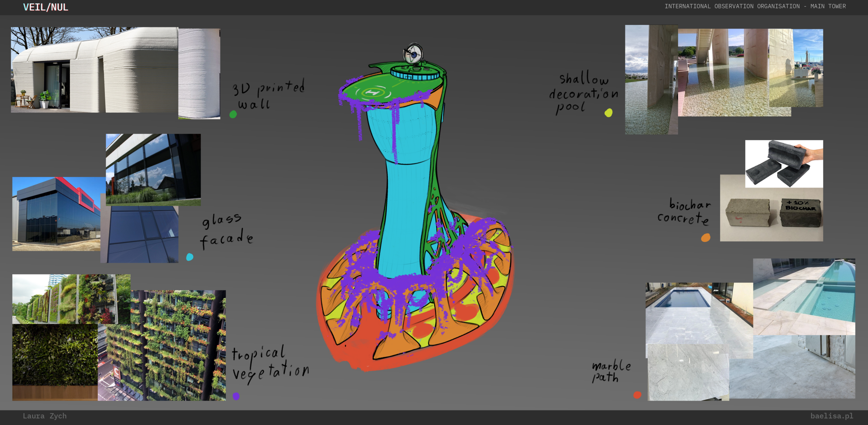Image resolution: width=868 pixels, height=425 pixels.
Task: Click the Laura Zych author name
Action: [x=45, y=416]
